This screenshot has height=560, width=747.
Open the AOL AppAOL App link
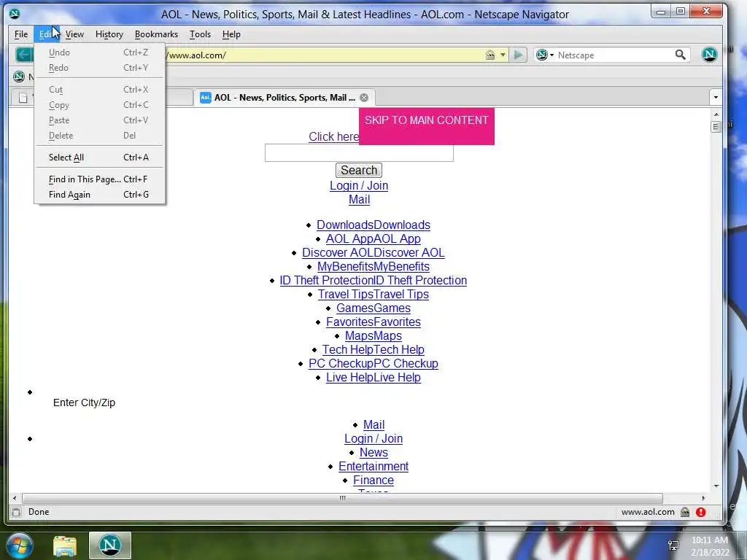pos(373,238)
